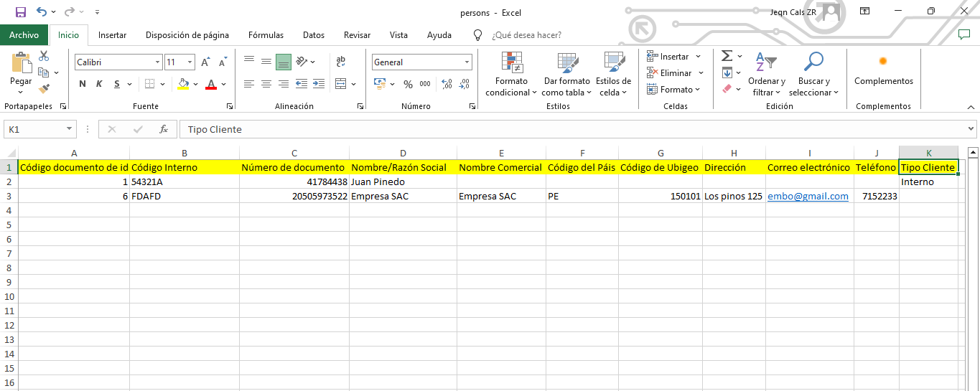Toggle Italic formatting
This screenshot has width=980, height=391.
(x=100, y=84)
